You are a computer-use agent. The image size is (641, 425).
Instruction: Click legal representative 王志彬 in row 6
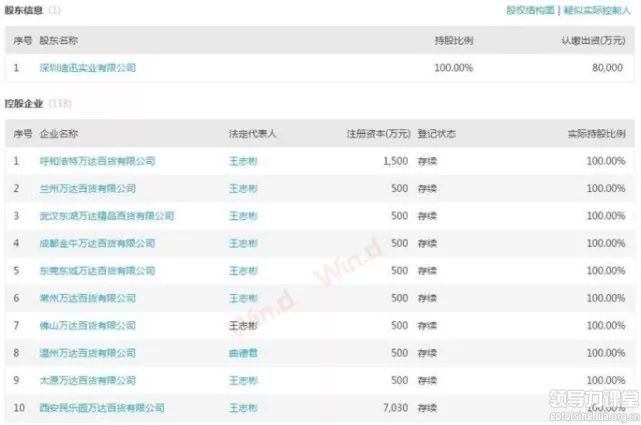[243, 298]
